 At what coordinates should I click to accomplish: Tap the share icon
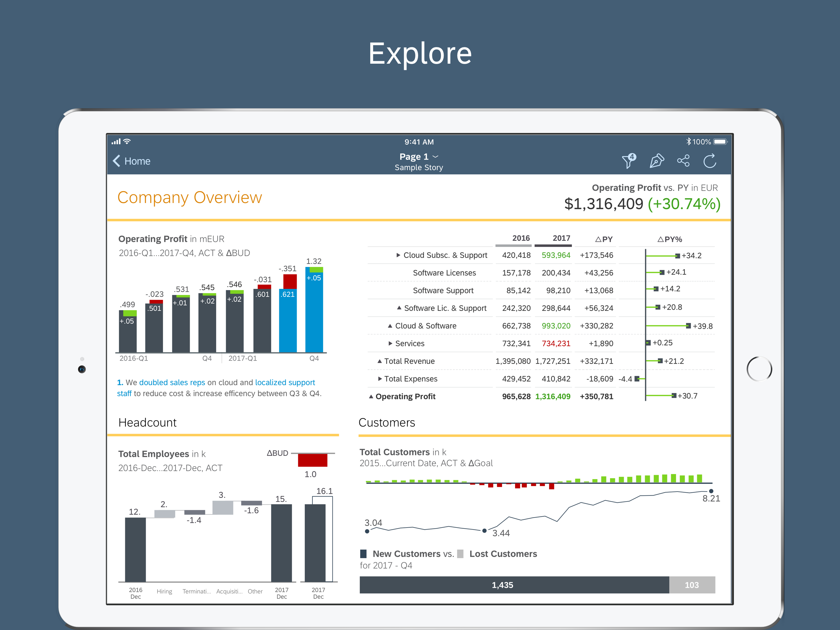[x=683, y=161]
